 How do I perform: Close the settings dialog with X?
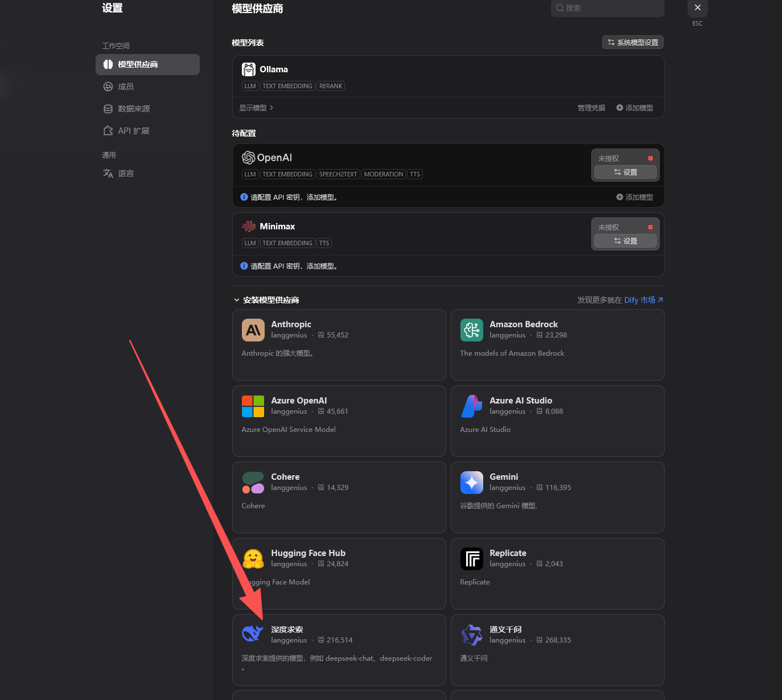coord(698,8)
